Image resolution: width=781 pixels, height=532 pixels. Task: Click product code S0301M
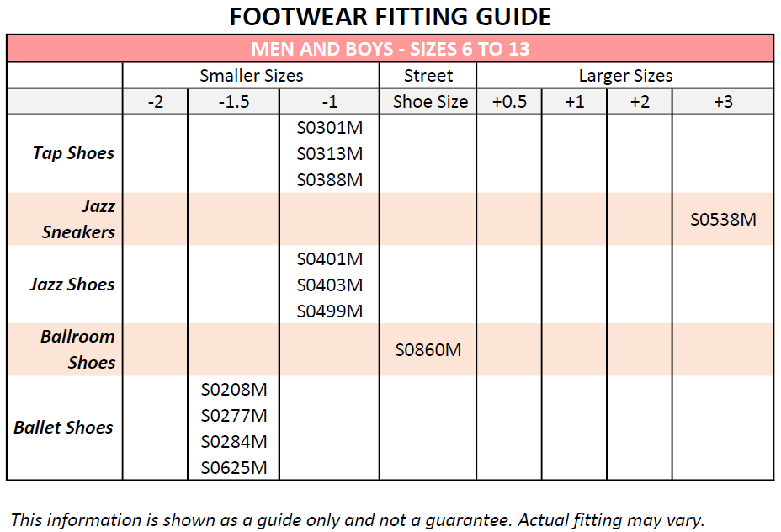[329, 128]
